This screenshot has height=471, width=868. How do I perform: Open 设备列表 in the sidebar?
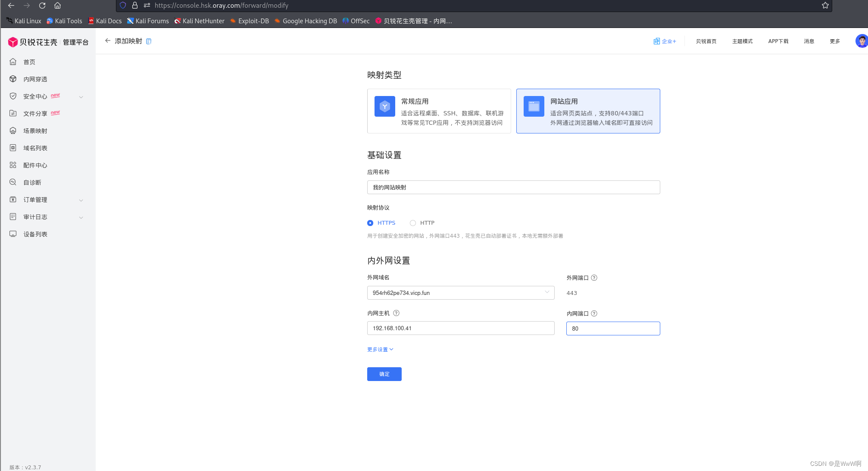click(35, 234)
